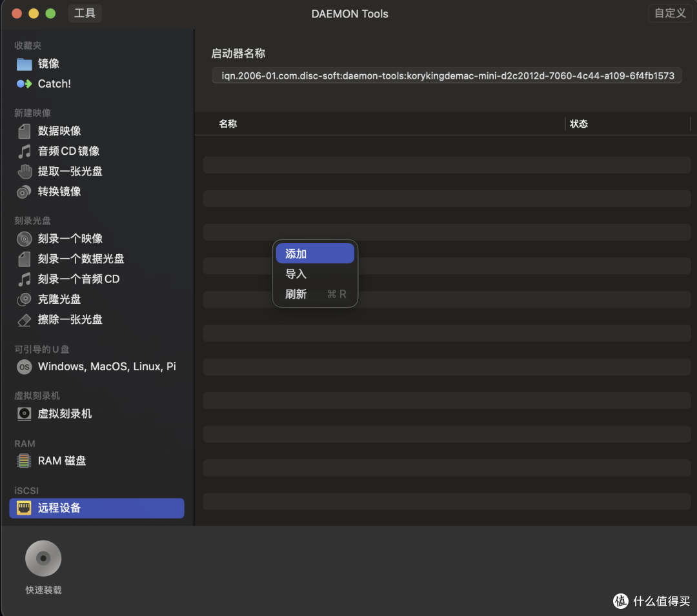Select the 远程设备 network port icon
This screenshot has width=697, height=616.
coord(24,508)
